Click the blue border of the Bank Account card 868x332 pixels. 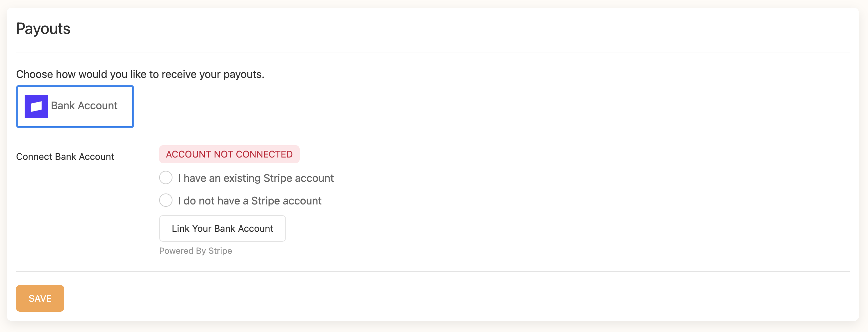click(75, 86)
